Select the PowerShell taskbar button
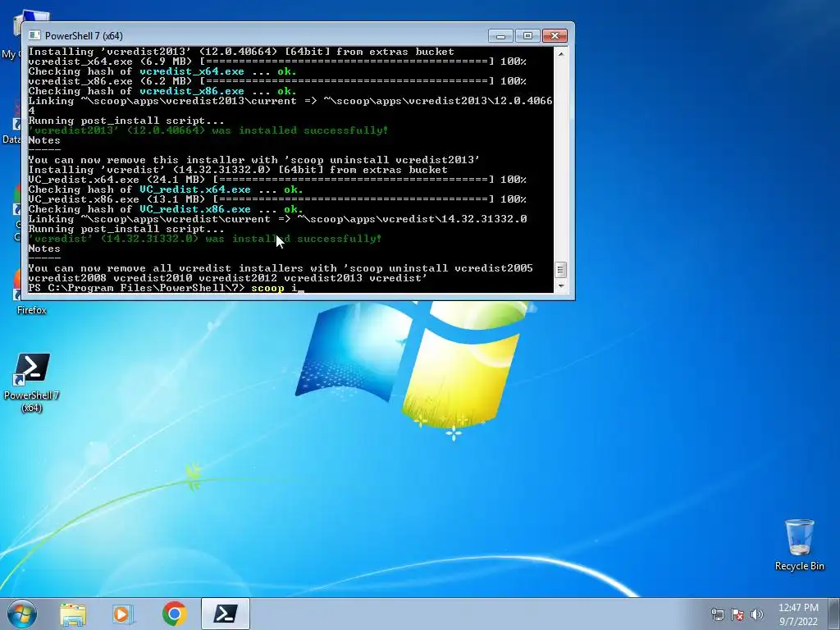The image size is (840, 630). coord(226,614)
